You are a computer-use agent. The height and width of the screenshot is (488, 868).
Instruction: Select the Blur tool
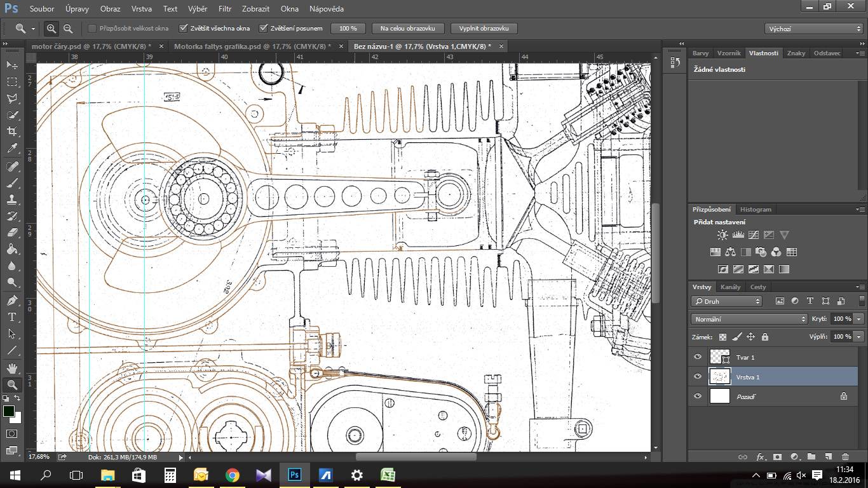[x=12, y=266]
